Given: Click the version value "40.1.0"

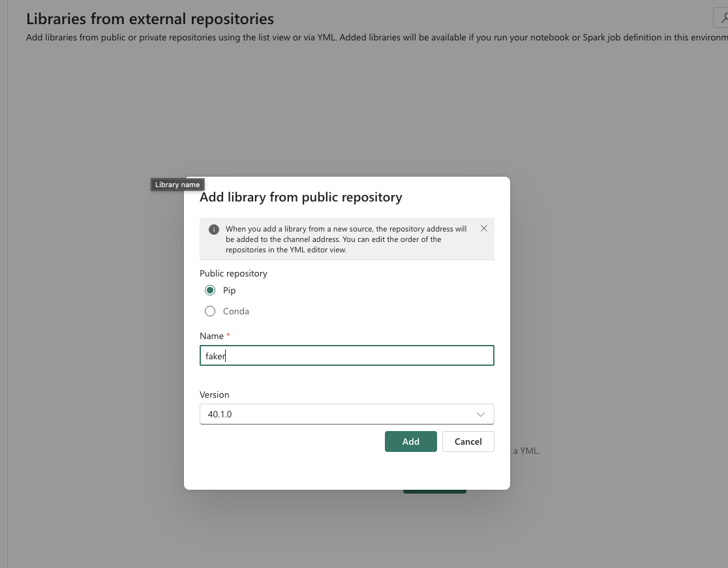Looking at the screenshot, I should [219, 414].
